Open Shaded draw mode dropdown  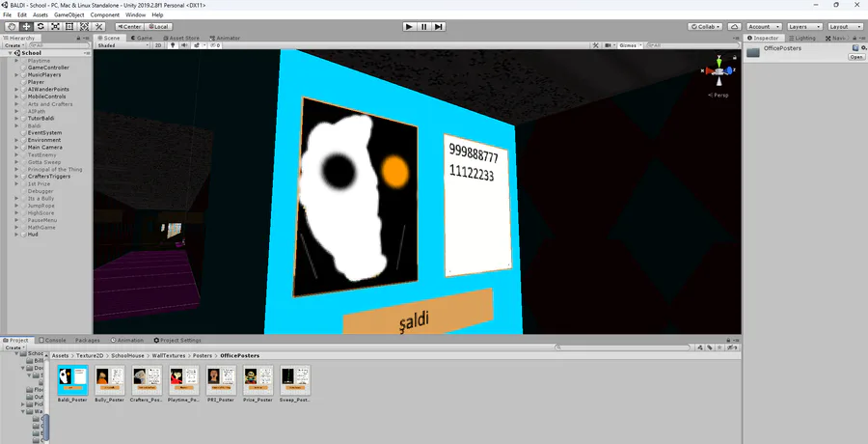(x=122, y=45)
